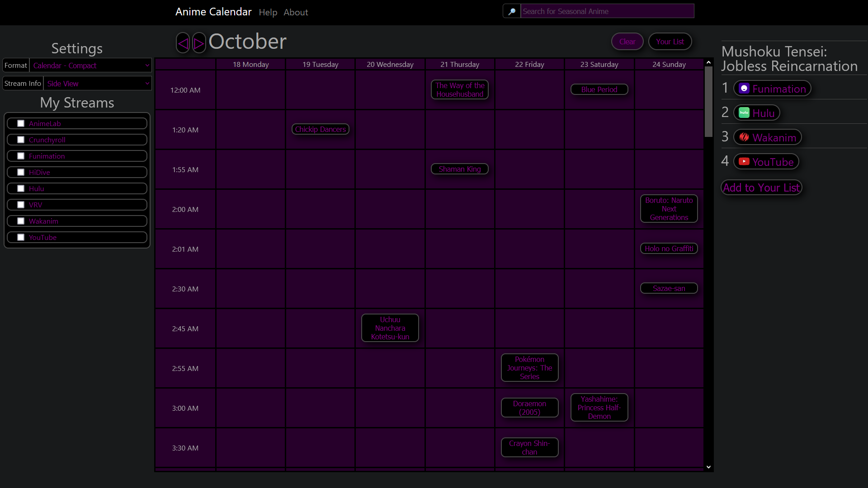868x488 pixels.
Task: Open the Format dropdown
Action: click(90, 66)
